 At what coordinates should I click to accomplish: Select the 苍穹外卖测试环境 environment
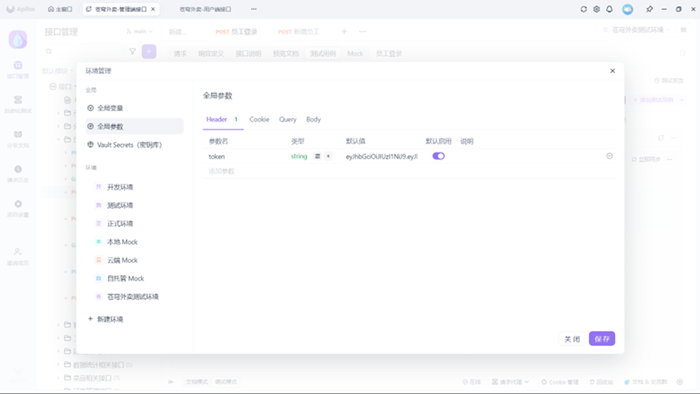(x=134, y=297)
